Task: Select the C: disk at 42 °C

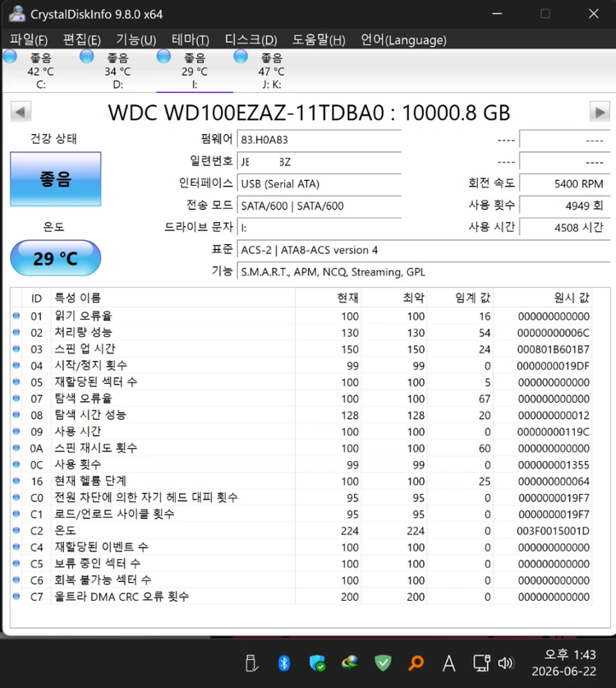Action: click(41, 71)
